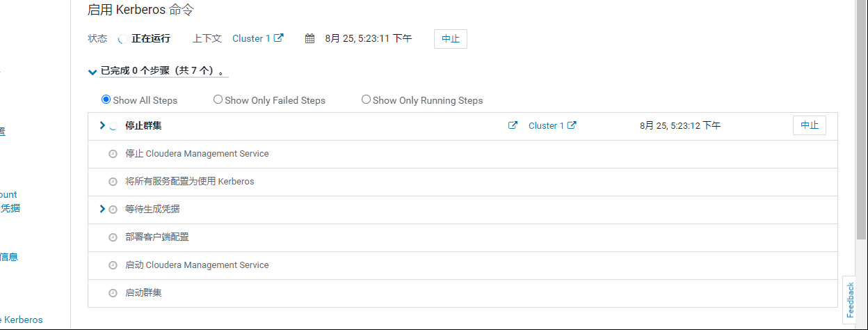Click the external link icon next to Cluster 1 context
The image size is (868, 330).
(279, 38)
